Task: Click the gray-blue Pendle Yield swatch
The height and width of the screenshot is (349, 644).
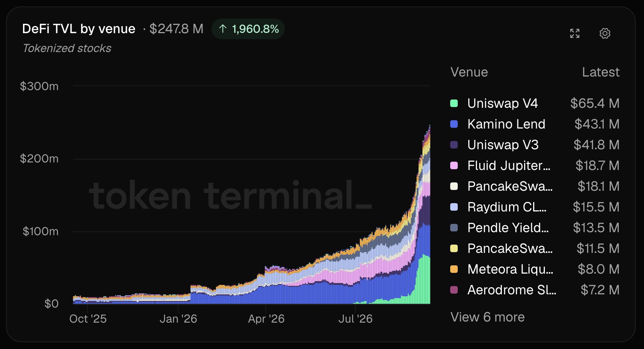Action: [x=454, y=228]
